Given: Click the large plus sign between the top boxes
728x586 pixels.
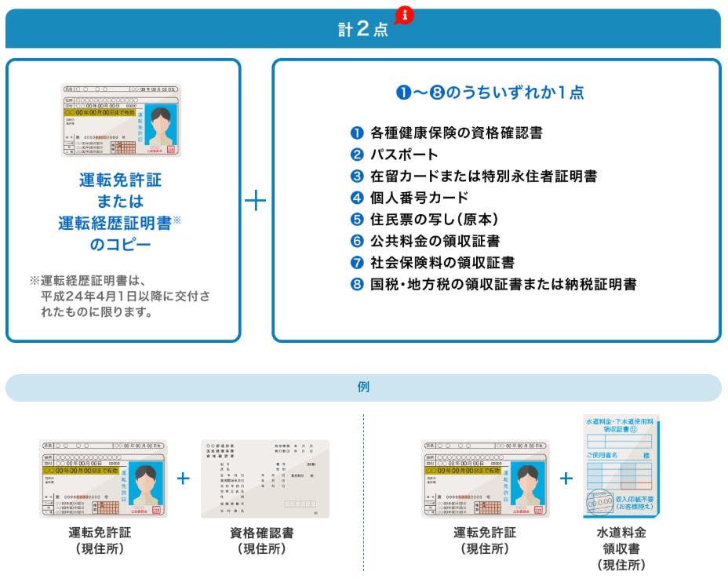Looking at the screenshot, I should [256, 201].
